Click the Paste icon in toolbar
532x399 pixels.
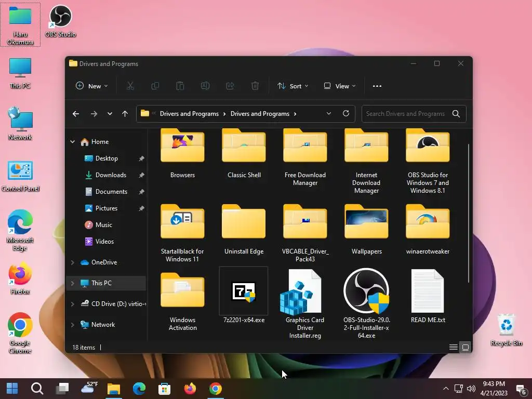(180, 86)
